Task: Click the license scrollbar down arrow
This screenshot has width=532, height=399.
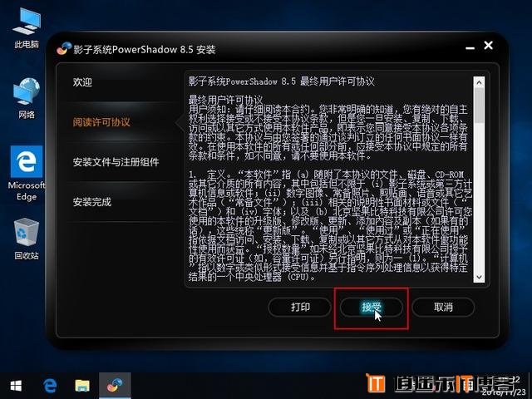Action: 479,277
